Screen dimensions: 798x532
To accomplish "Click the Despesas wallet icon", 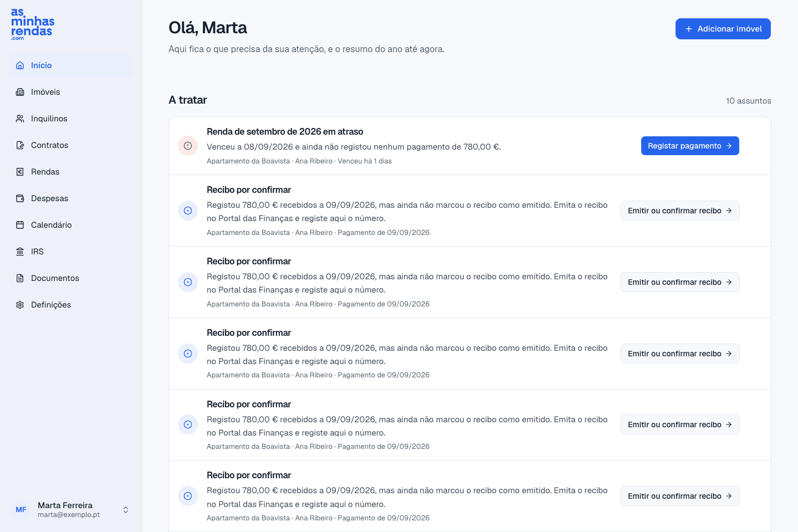I will 20,198.
